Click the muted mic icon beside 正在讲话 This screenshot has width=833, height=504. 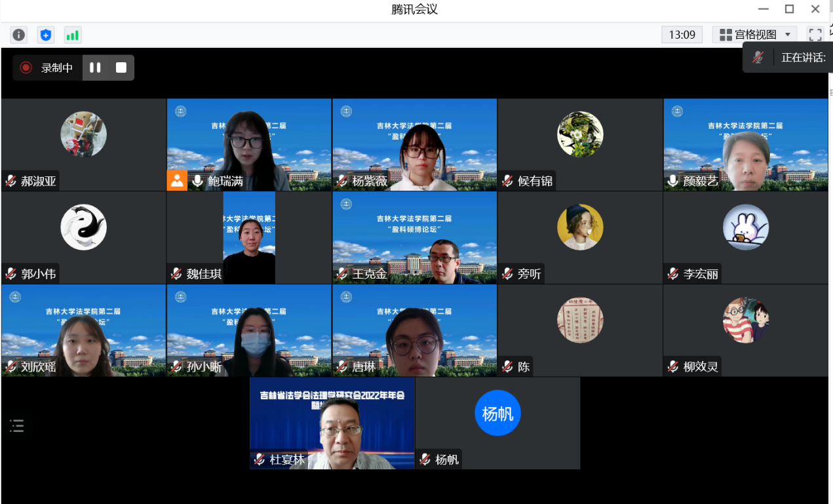(758, 58)
